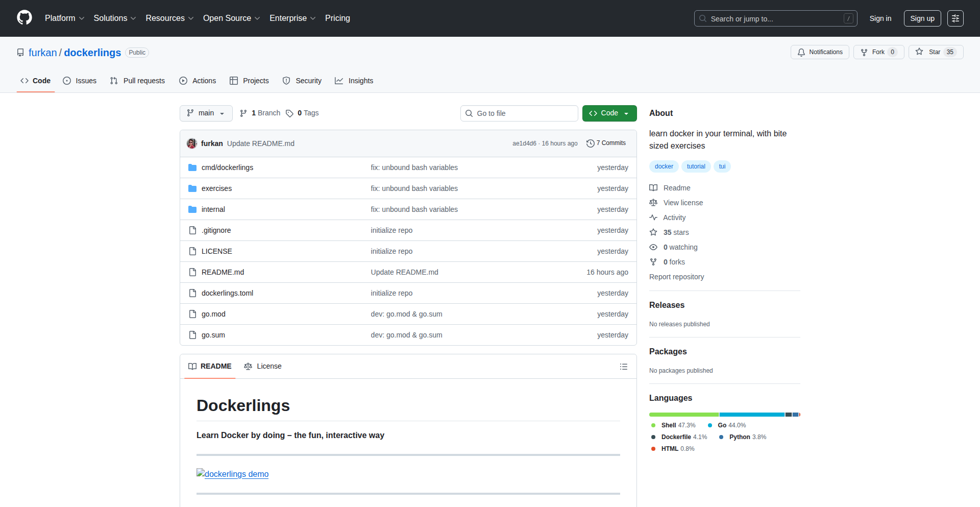Click the Readme book icon in About
980x507 pixels.
(x=653, y=187)
